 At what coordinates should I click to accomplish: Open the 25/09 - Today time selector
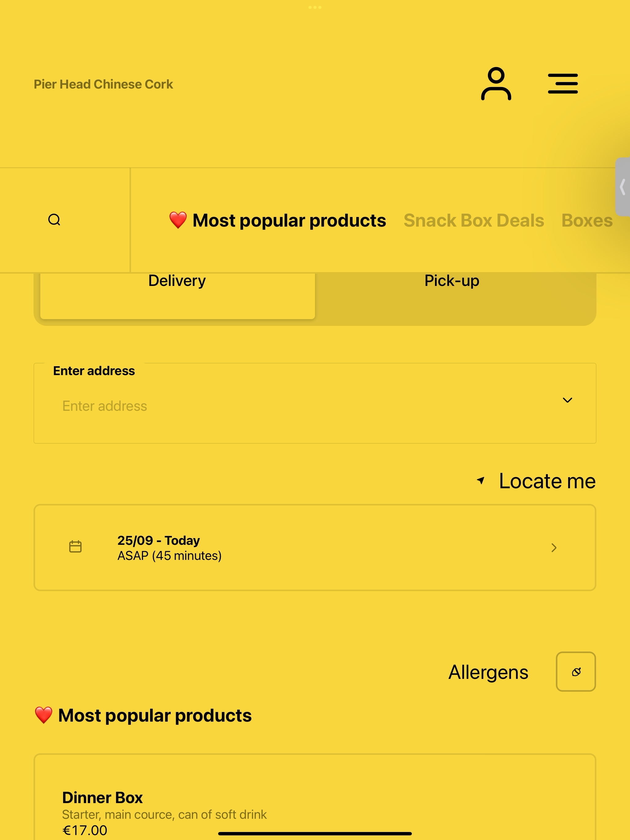pyautogui.click(x=315, y=547)
